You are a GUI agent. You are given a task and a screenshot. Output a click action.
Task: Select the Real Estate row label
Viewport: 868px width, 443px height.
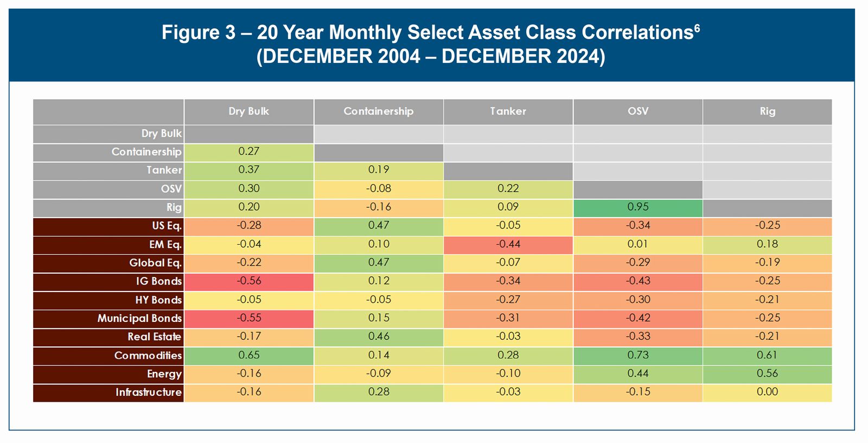click(154, 337)
